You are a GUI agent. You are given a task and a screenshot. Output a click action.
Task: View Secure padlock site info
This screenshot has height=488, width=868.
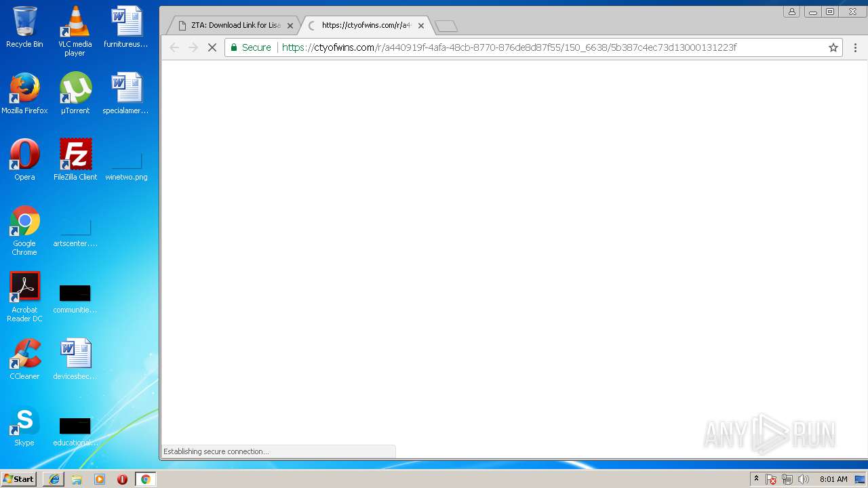[251, 47]
